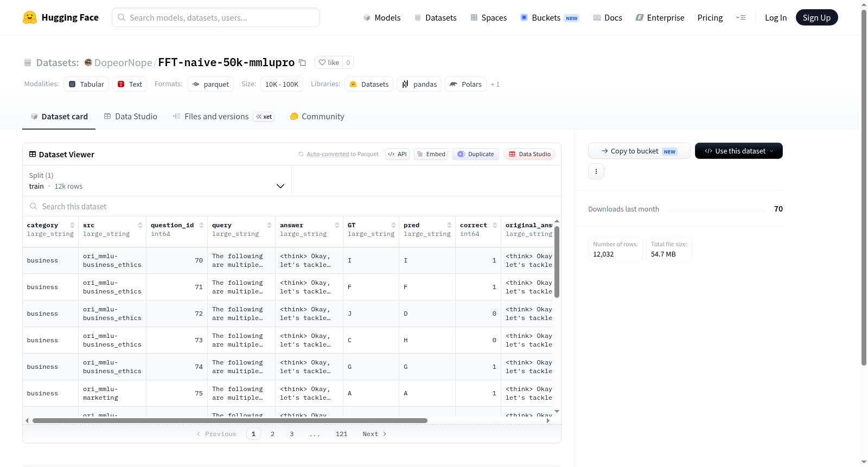Focus the search models, datasets, users box

(216, 17)
